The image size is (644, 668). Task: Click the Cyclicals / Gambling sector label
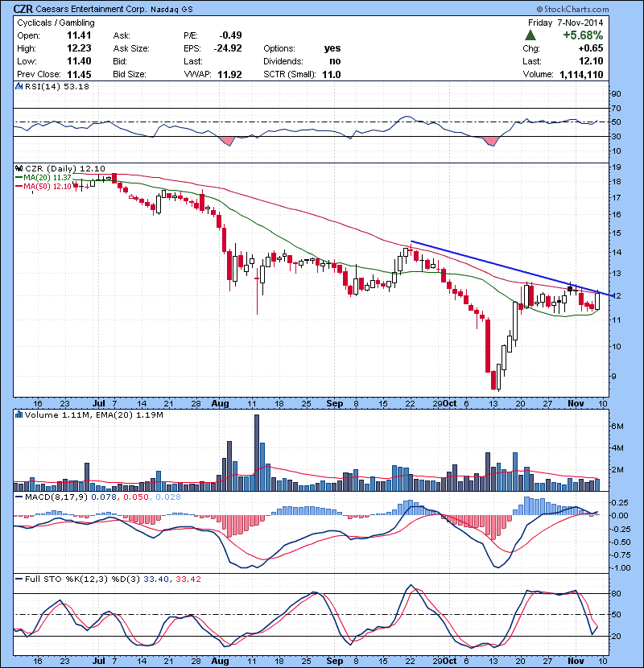point(56,23)
